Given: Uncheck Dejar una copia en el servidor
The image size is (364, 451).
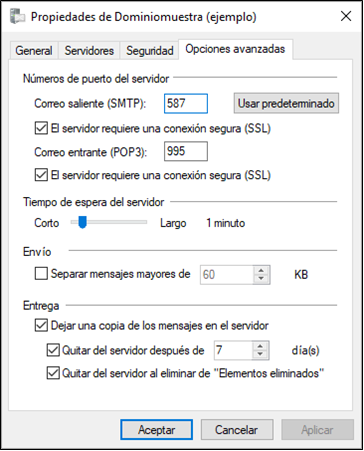Looking at the screenshot, I should 41,326.
